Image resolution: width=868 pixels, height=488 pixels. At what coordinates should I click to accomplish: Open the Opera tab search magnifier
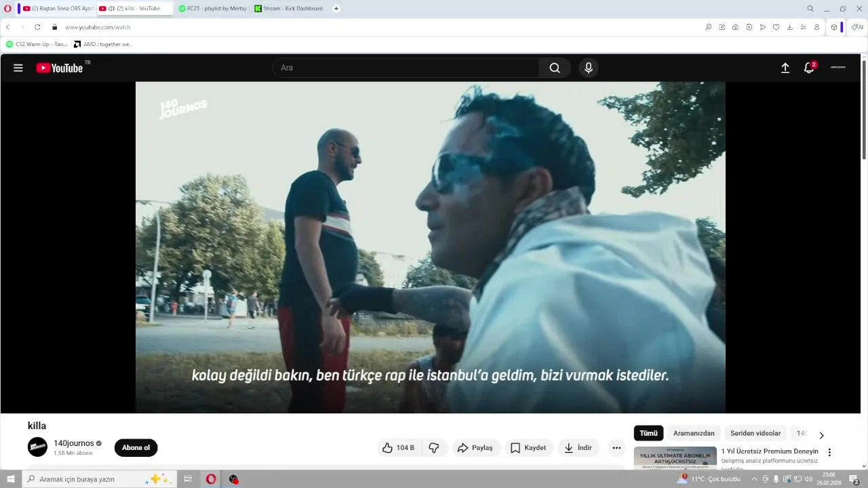coord(810,9)
